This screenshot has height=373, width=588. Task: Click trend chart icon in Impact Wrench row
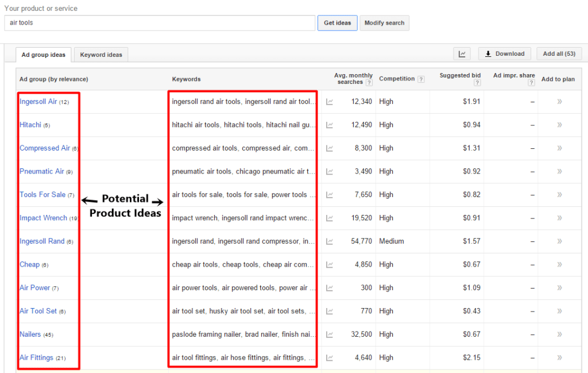[330, 218]
